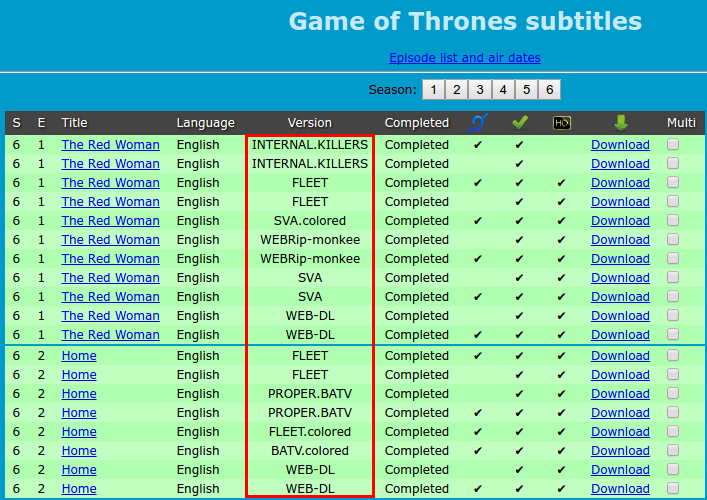Tick Multi checkbox on hearing-impaired WEBRip-monkee row
This screenshot has width=707, height=500.
tap(673, 258)
